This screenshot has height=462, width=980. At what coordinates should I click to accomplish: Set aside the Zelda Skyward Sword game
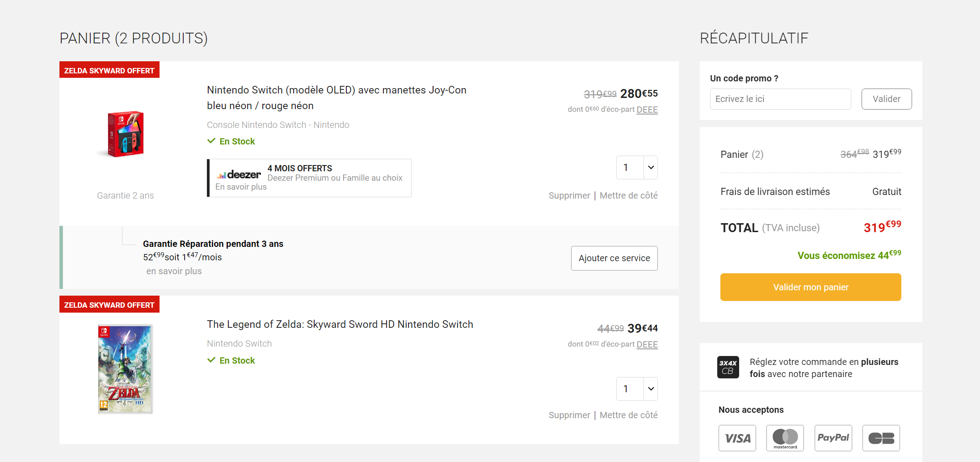point(629,415)
